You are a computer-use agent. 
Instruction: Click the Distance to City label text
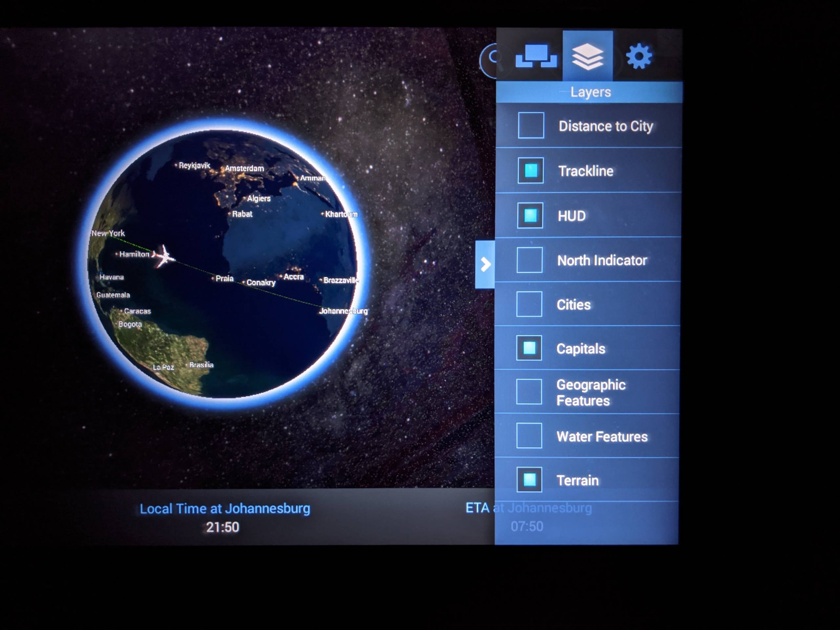pyautogui.click(x=606, y=126)
